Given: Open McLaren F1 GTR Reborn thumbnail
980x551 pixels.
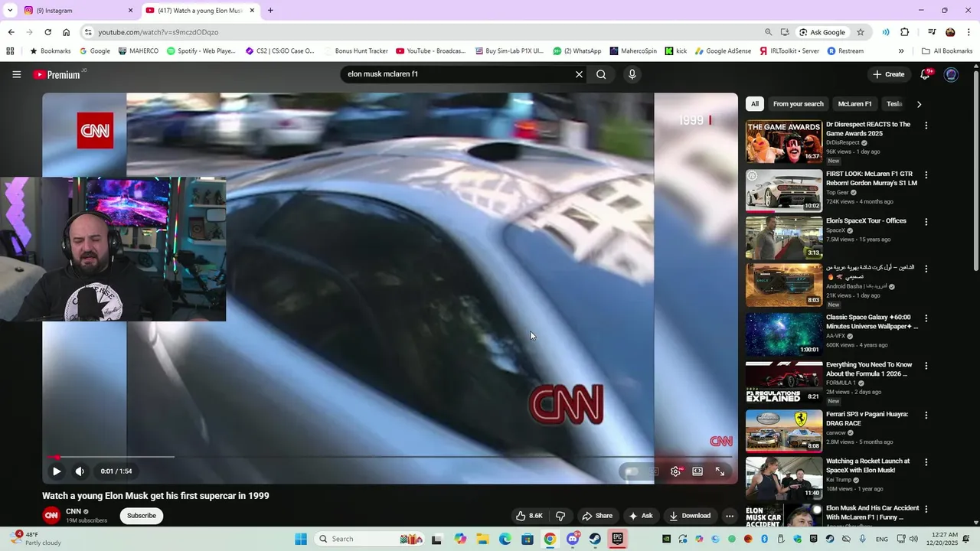Looking at the screenshot, I should [x=784, y=190].
